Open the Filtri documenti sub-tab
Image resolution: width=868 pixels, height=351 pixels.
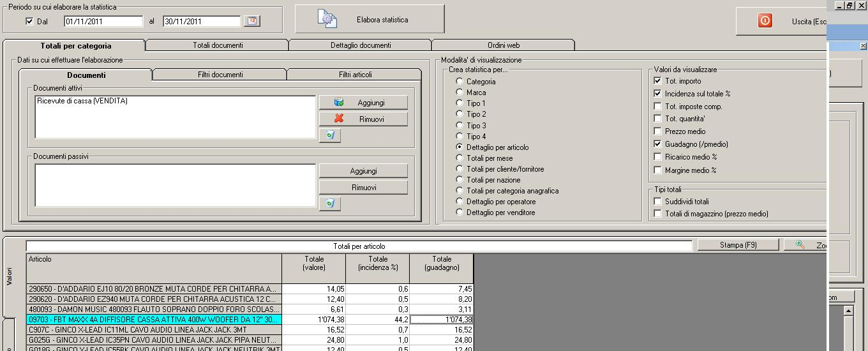pos(220,75)
